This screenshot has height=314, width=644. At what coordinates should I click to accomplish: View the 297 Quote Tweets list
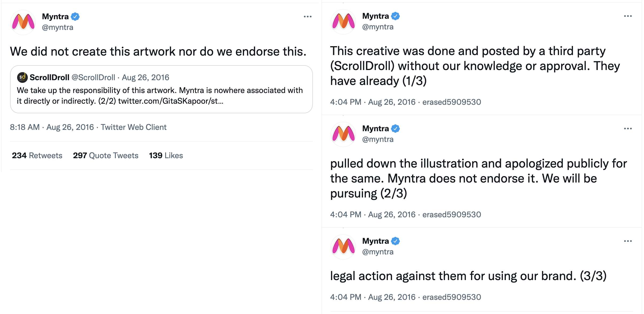[x=106, y=156]
